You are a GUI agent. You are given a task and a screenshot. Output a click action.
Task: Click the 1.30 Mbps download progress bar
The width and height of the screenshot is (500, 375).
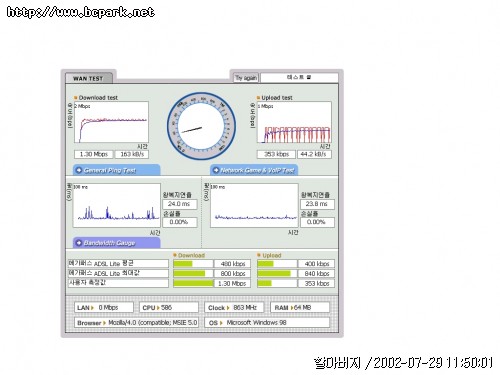(x=193, y=284)
